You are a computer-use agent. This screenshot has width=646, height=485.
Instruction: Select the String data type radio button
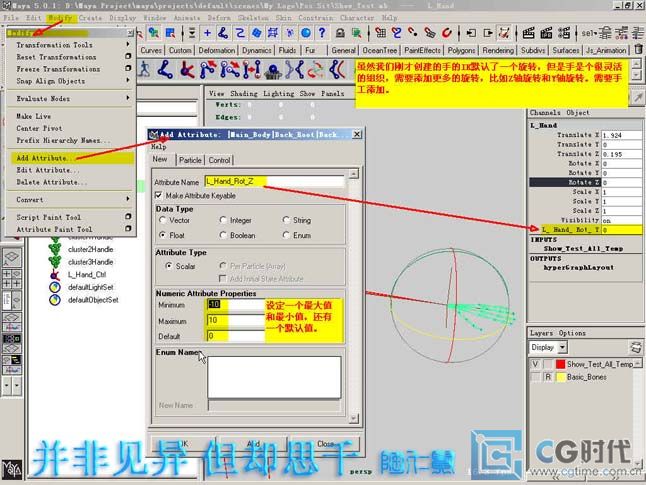pos(286,220)
